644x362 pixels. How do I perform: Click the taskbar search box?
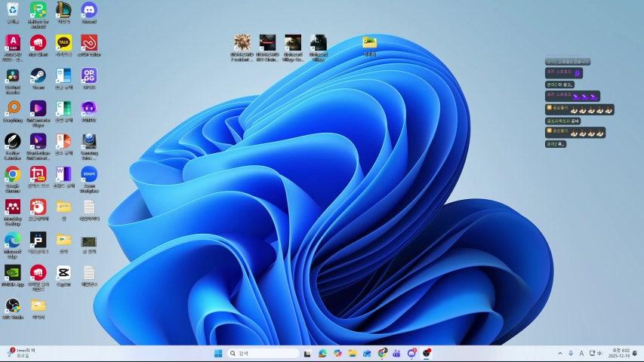(x=263, y=353)
